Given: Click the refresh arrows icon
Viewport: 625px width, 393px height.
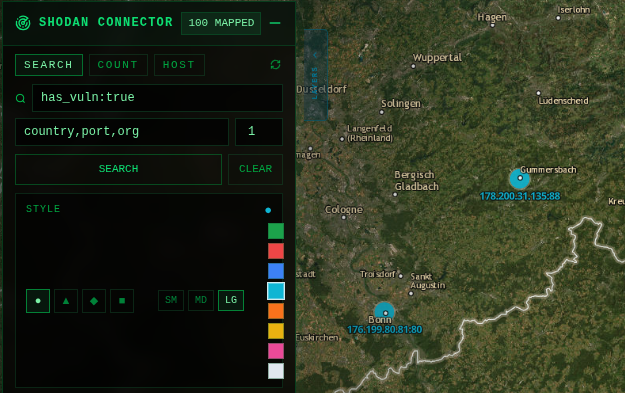Looking at the screenshot, I should [x=275, y=65].
